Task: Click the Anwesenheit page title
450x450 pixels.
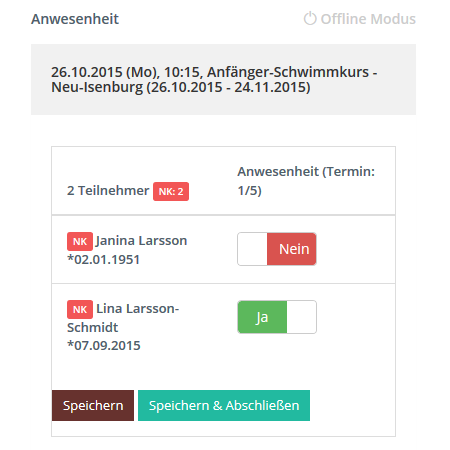Action: (x=75, y=19)
